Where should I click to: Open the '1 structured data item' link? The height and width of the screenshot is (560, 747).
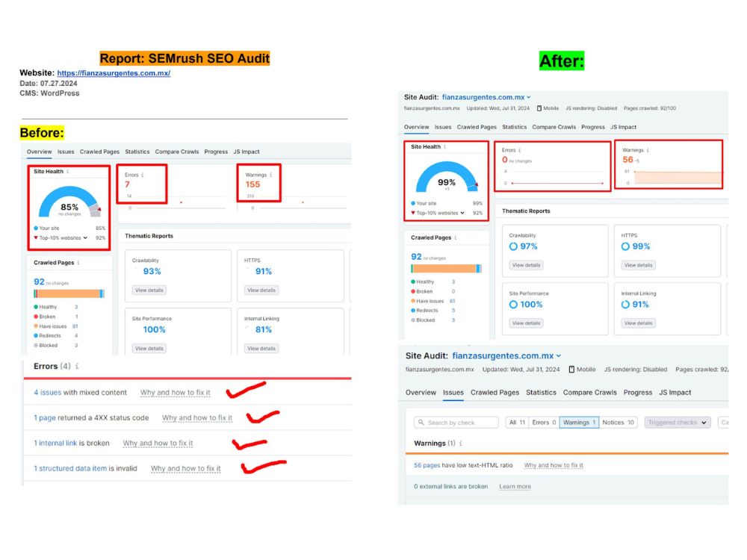(70, 469)
